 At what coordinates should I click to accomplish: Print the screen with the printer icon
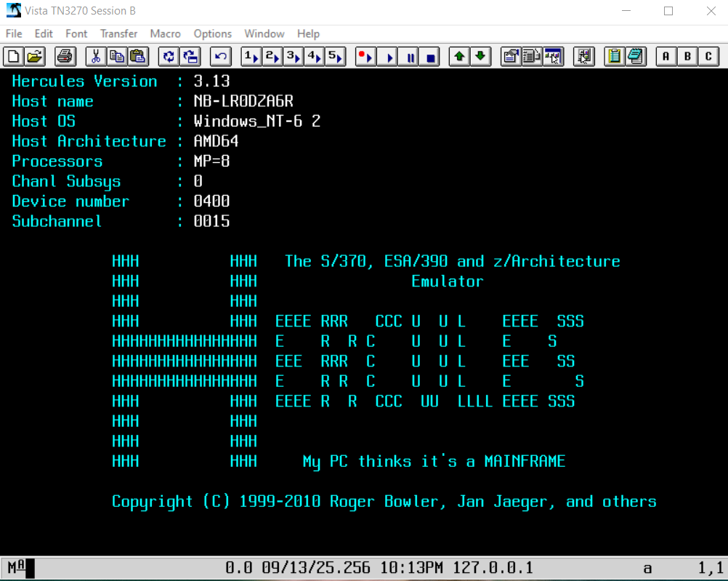pos(65,57)
